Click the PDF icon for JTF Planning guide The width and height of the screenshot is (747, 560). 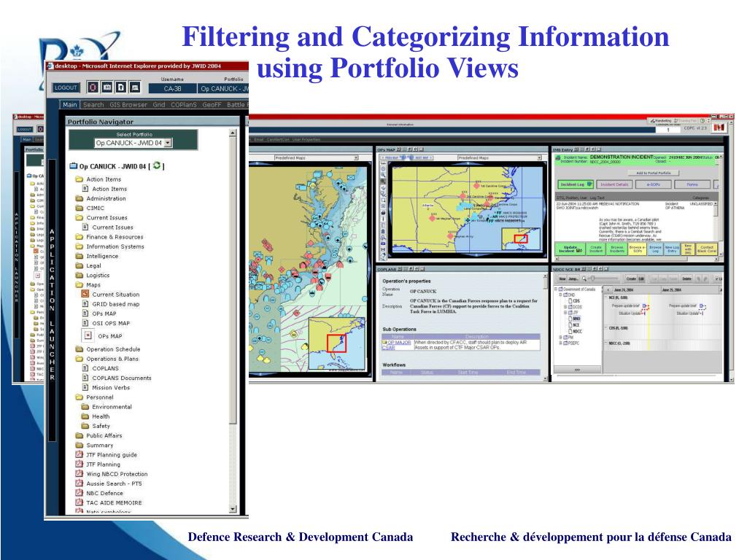79,455
